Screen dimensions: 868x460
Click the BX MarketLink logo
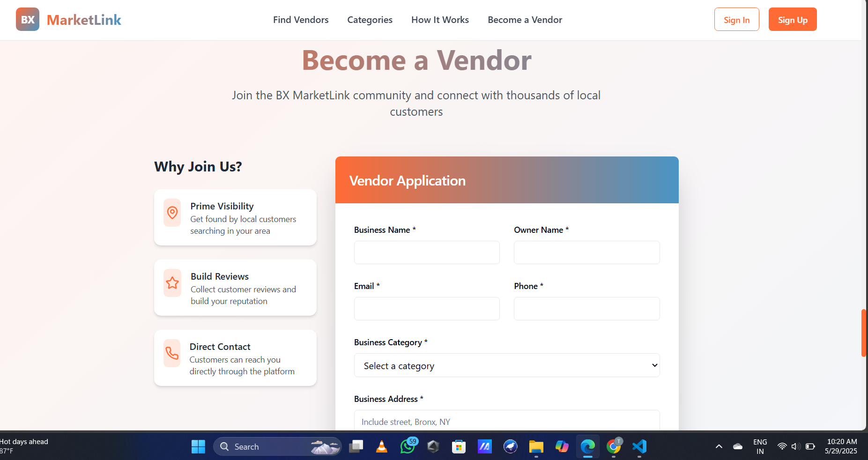pyautogui.click(x=68, y=19)
